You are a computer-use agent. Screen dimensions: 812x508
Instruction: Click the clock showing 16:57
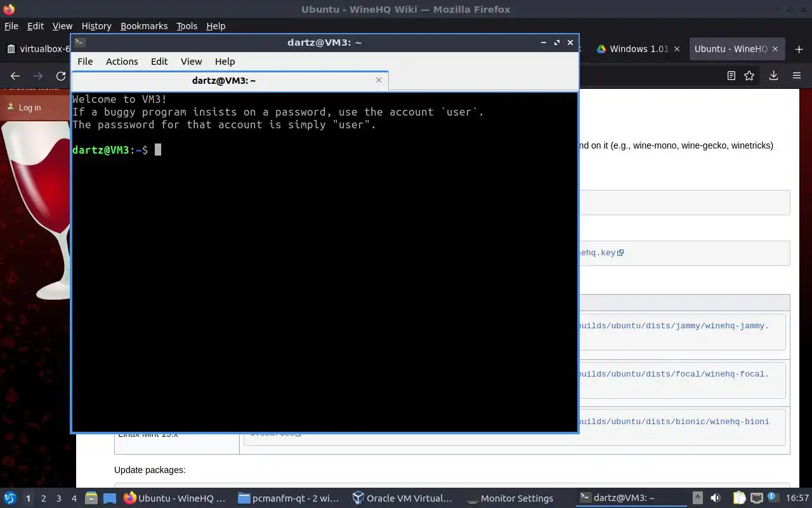pos(797,498)
